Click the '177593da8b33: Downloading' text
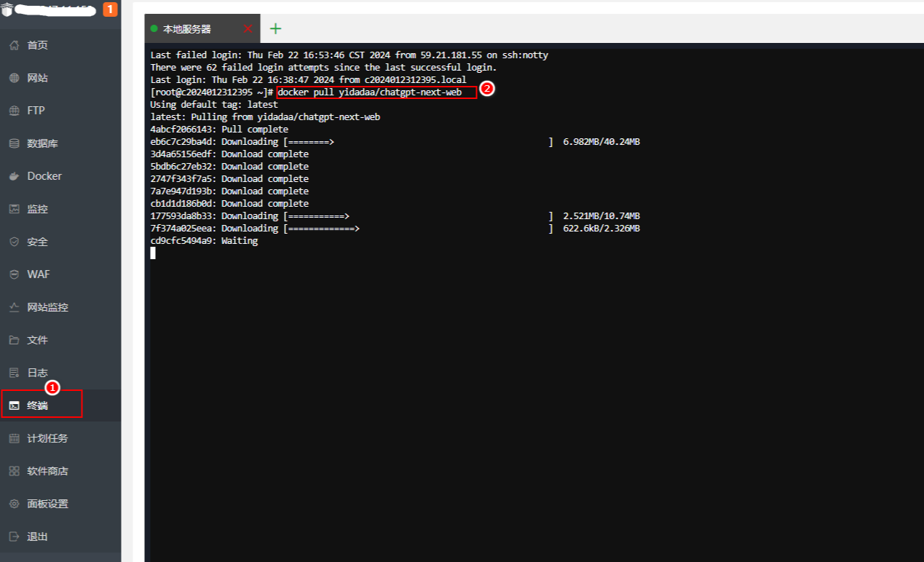 pos(214,216)
